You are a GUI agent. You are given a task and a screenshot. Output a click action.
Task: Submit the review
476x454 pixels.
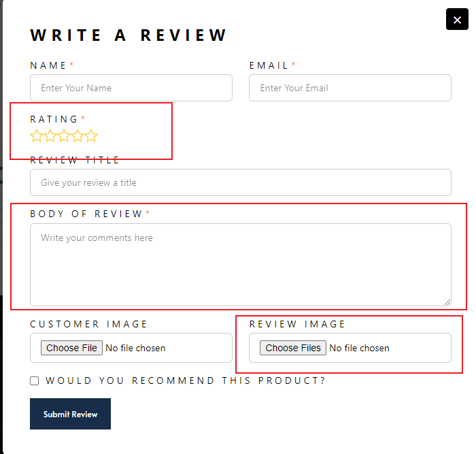coord(70,414)
